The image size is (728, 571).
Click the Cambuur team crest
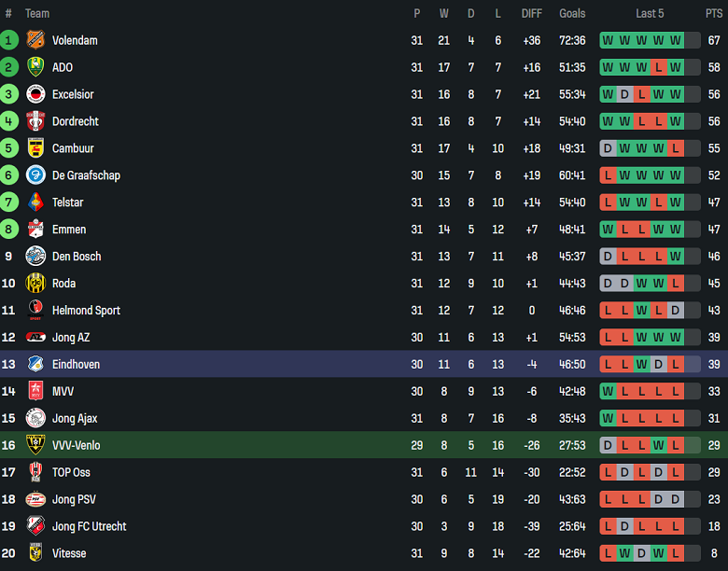click(x=35, y=148)
